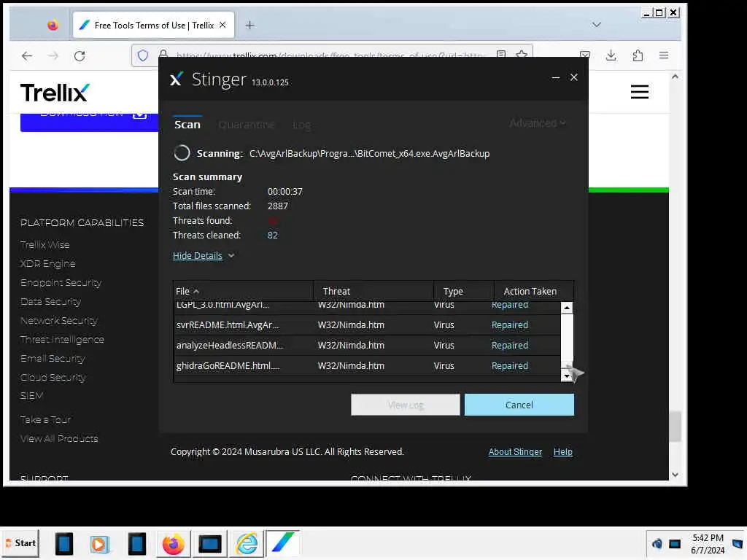
Task: Click Repaired status for ghidraGoREADME row
Action: pyautogui.click(x=510, y=366)
